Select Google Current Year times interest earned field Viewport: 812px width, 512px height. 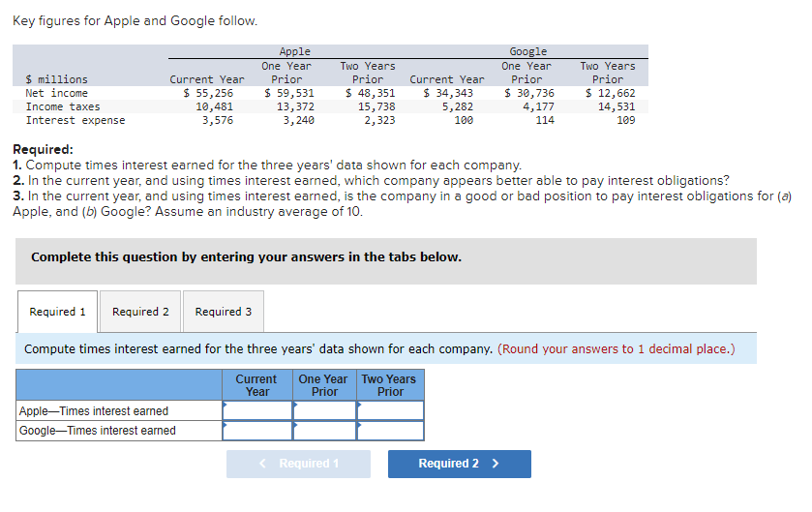coord(257,431)
